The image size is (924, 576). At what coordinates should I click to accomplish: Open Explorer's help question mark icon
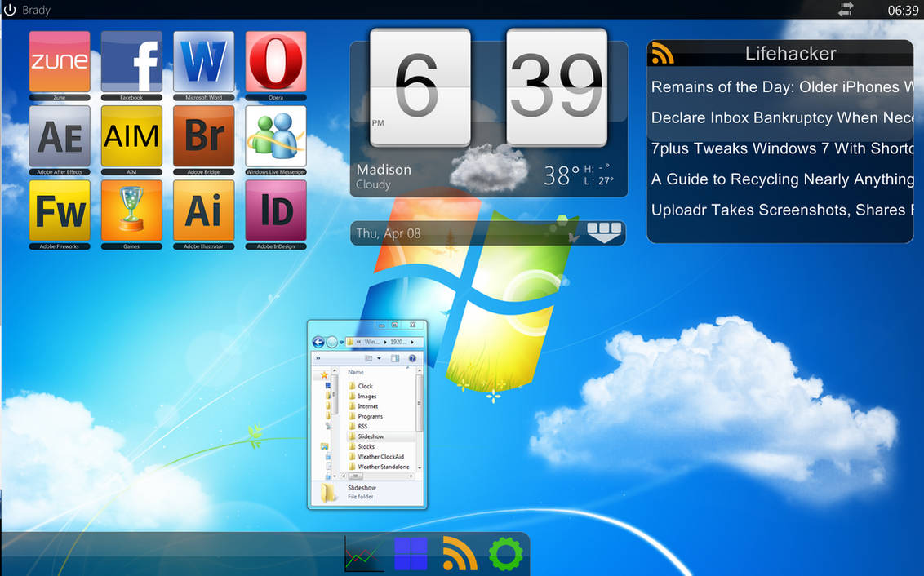[412, 358]
